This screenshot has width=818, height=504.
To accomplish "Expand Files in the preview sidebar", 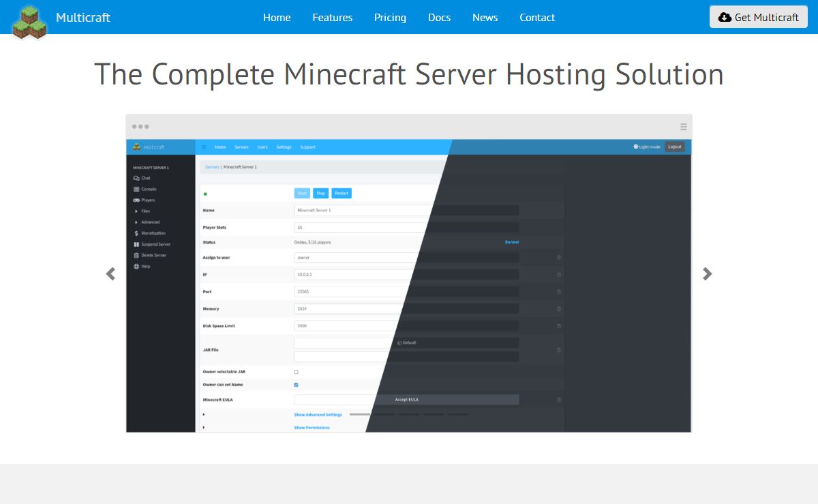I will coord(142,211).
